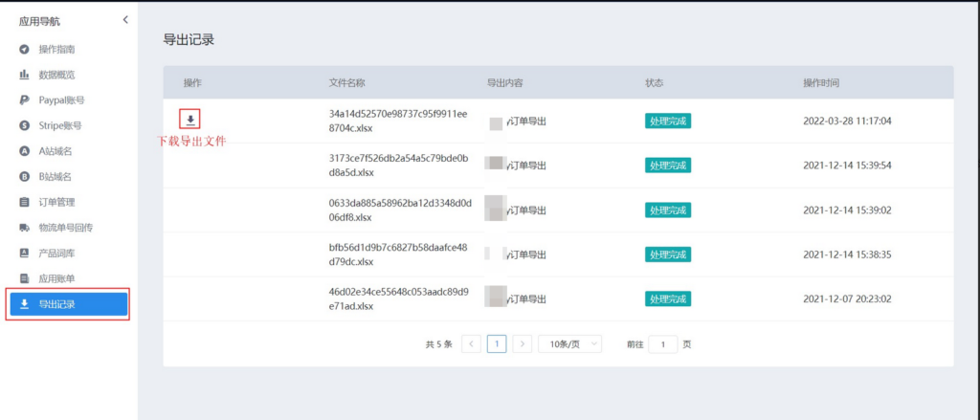Click file name 34a14d52570e98737c95f9911ee8704c.xlsx
Viewport: 980px width, 420px height.
(397, 120)
